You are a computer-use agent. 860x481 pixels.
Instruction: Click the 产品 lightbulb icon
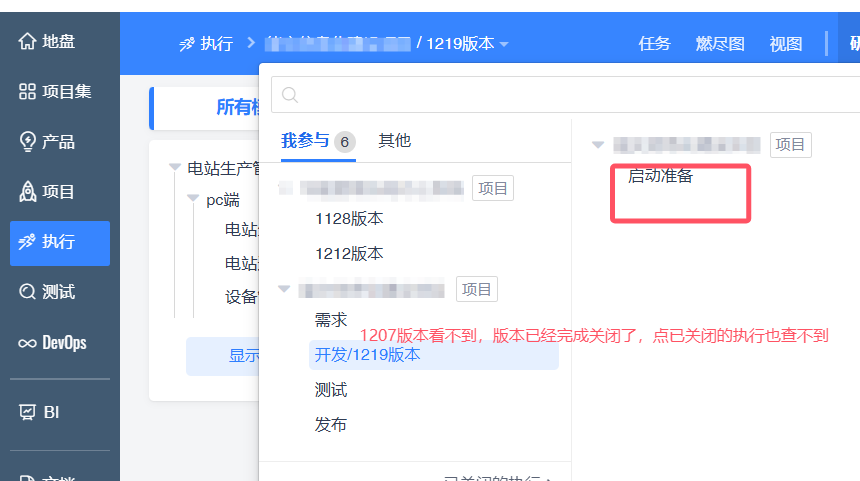point(27,142)
